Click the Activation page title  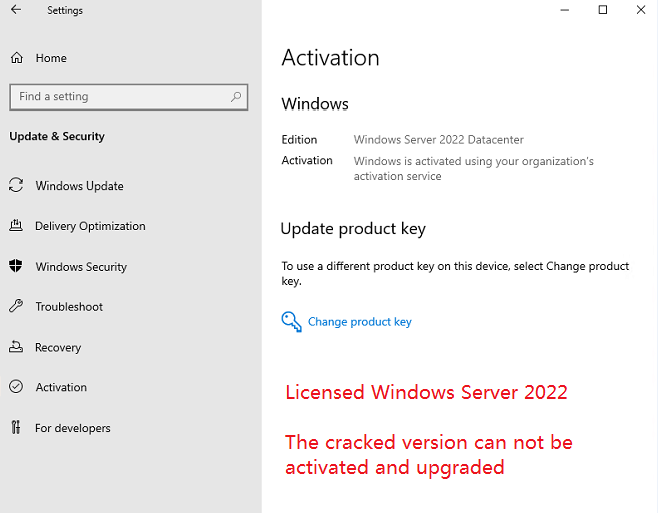330,58
